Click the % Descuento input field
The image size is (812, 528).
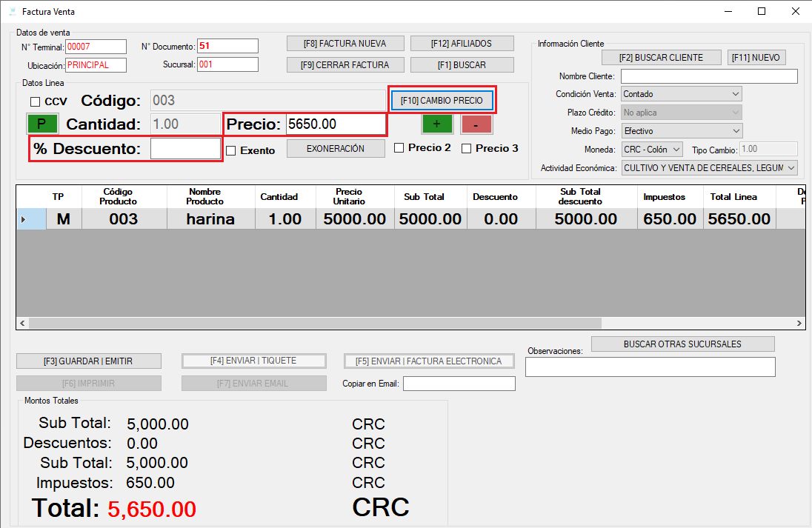(x=185, y=149)
